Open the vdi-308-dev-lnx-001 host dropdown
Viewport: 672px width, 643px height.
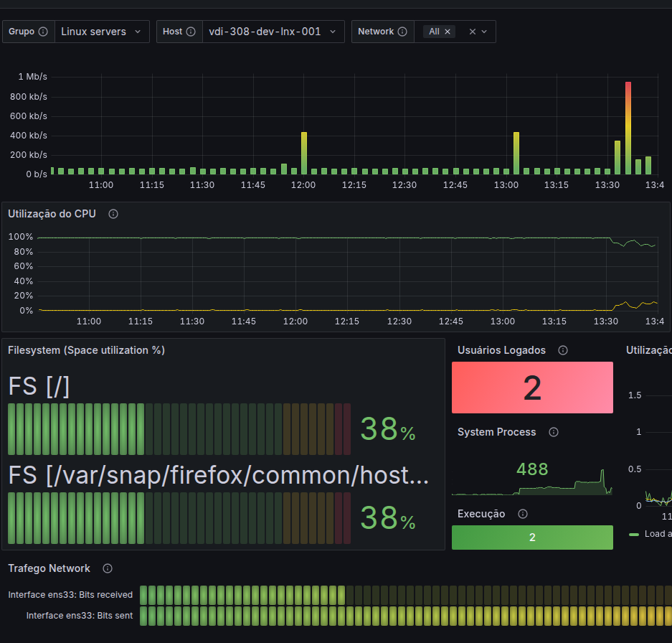pyautogui.click(x=273, y=32)
